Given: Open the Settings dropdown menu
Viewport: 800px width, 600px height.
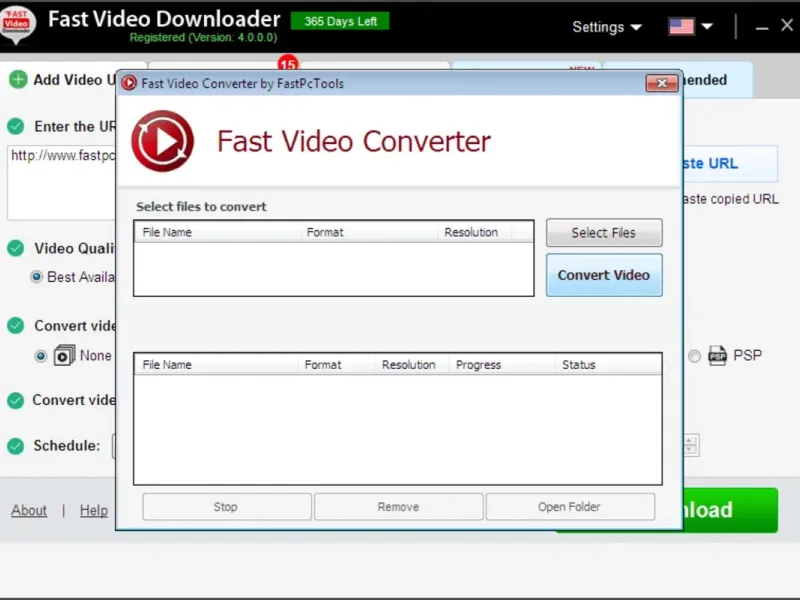Looking at the screenshot, I should [x=607, y=27].
